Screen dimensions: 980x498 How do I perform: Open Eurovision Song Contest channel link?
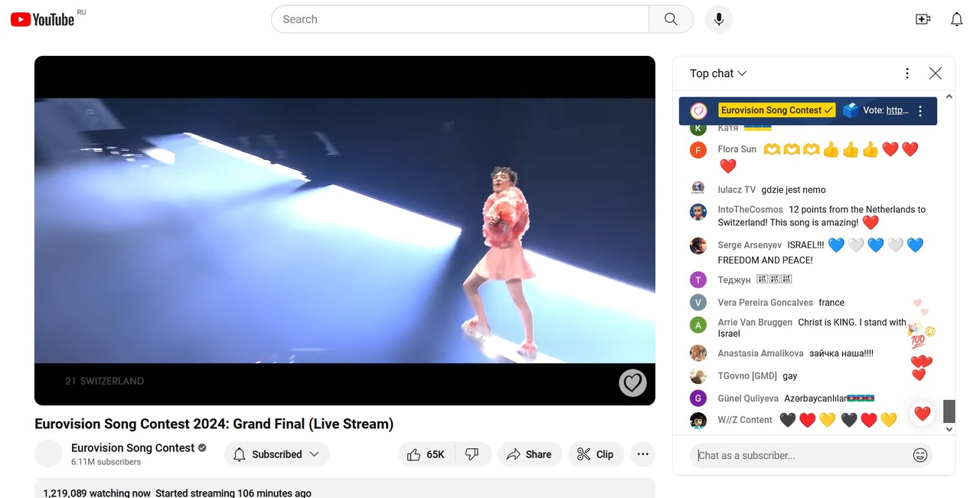click(132, 448)
